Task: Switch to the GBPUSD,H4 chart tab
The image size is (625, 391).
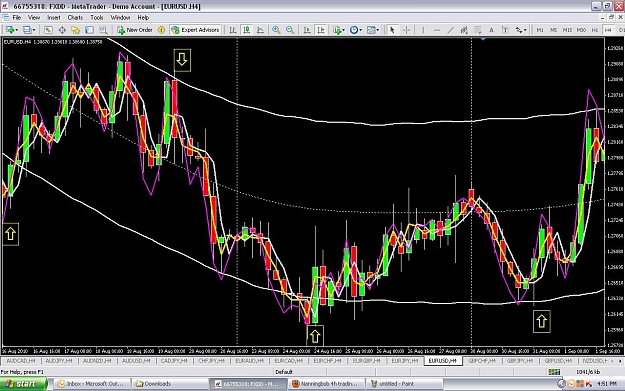Action: tap(558, 361)
